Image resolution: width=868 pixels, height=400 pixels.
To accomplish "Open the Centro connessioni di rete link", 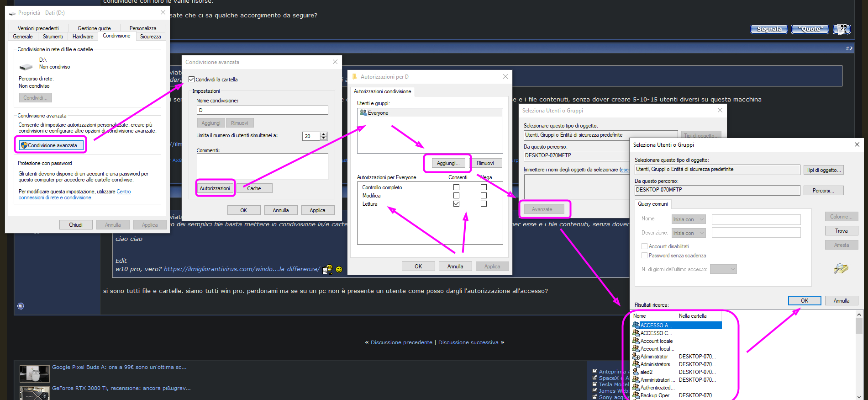I will pos(75,195).
